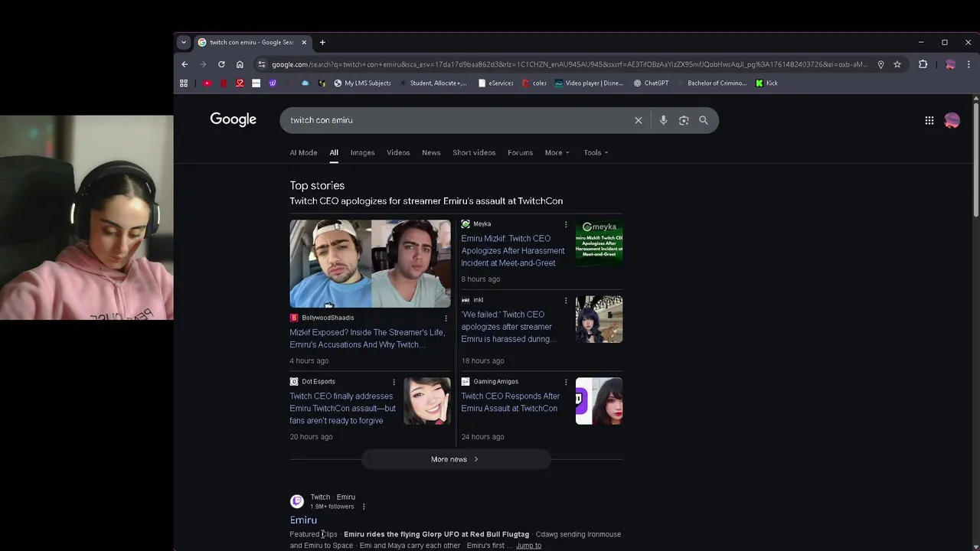Click the Jump to link
The height and width of the screenshot is (551, 980).
click(x=528, y=546)
